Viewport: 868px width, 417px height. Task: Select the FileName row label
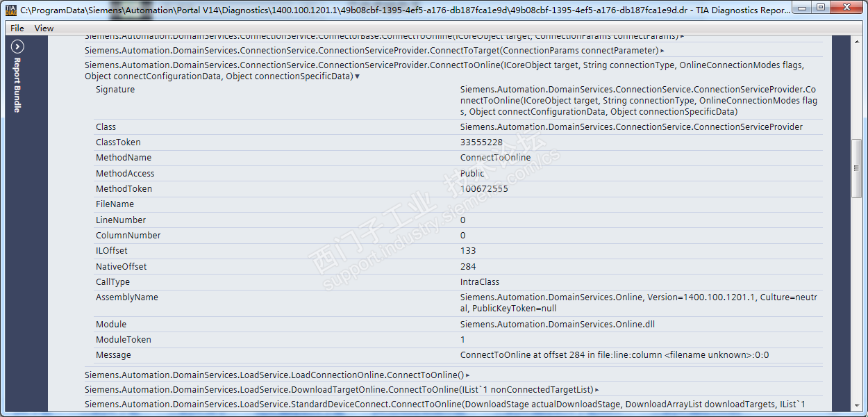pos(115,204)
